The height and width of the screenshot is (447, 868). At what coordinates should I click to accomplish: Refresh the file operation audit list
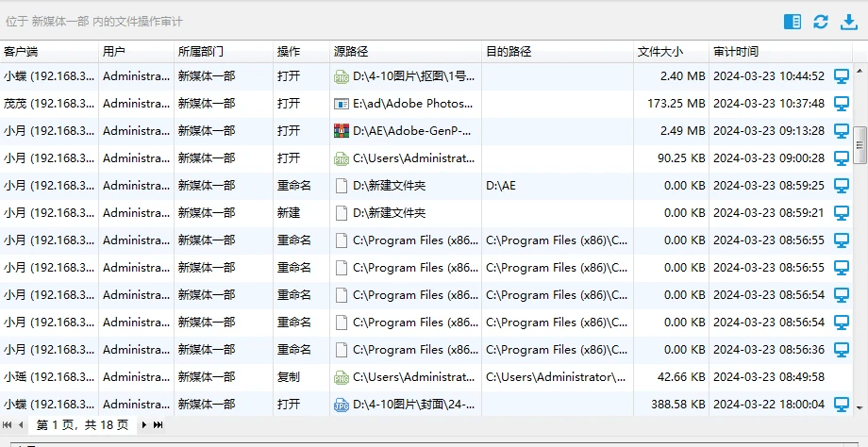(821, 22)
